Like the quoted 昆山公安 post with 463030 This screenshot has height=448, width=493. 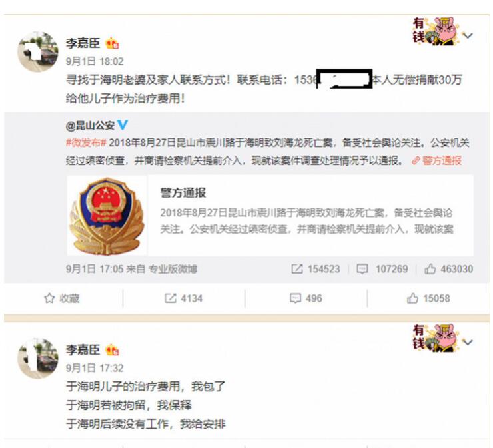[x=448, y=269]
